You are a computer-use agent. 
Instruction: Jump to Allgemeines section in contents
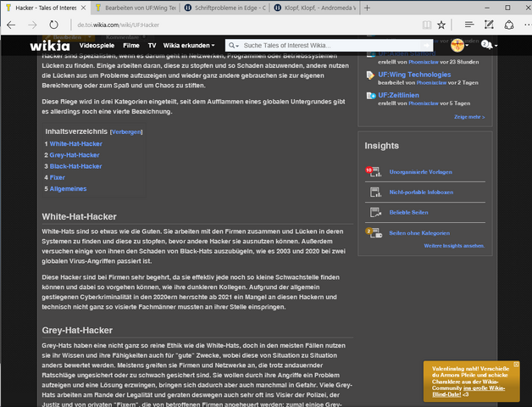pyautogui.click(x=68, y=188)
